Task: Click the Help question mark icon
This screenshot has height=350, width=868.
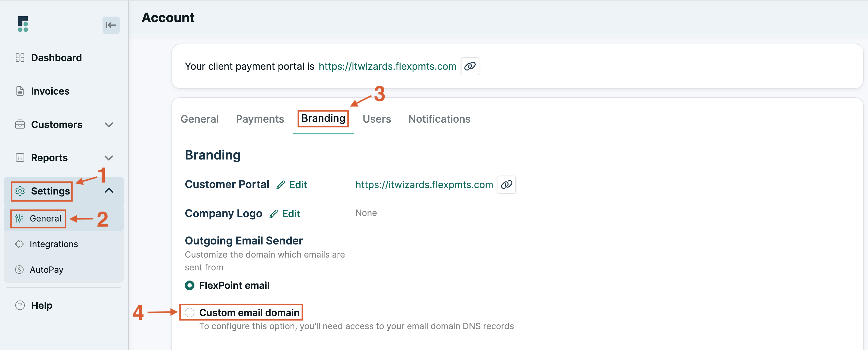Action: (19, 305)
